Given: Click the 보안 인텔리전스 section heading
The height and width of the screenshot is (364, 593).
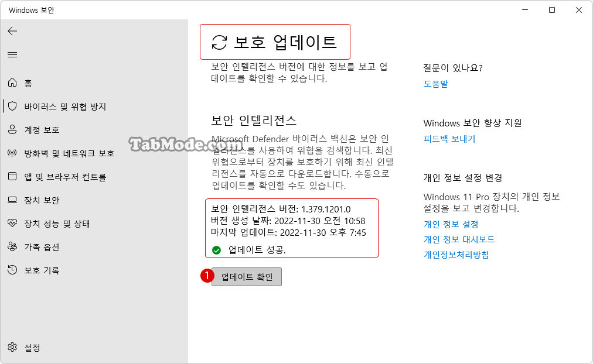Looking at the screenshot, I should [254, 121].
